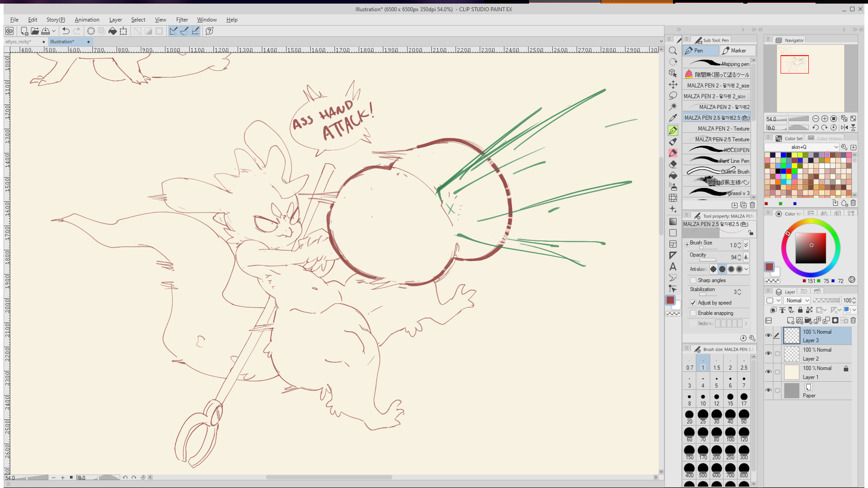Screen dimensions: 868x488
Task: Select the Text tool
Action: pos(673,266)
